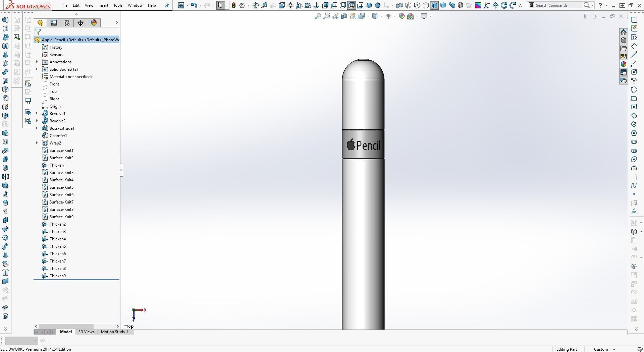Expand the Boss-Extrude1 feature
Screen dimensions: 644x352
coord(37,128)
